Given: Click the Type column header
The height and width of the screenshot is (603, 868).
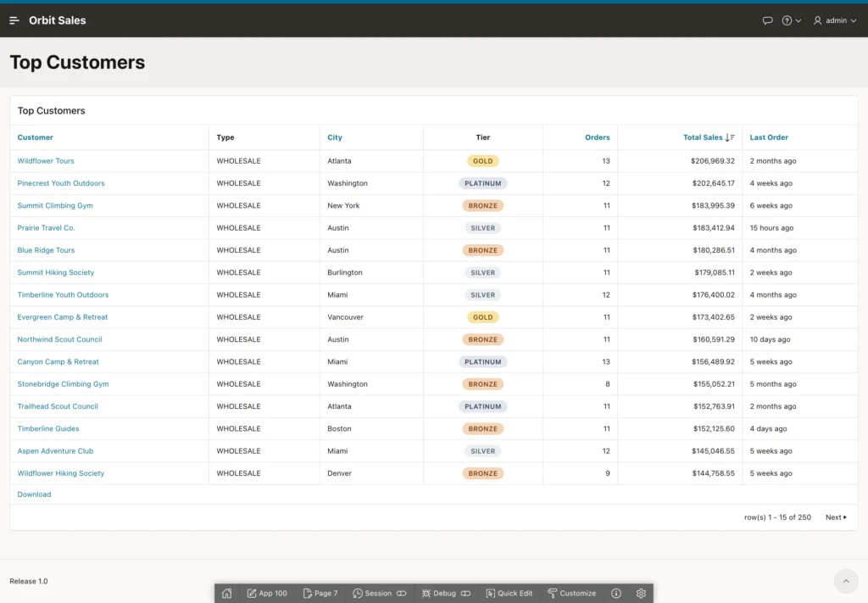Looking at the screenshot, I should pyautogui.click(x=225, y=137).
